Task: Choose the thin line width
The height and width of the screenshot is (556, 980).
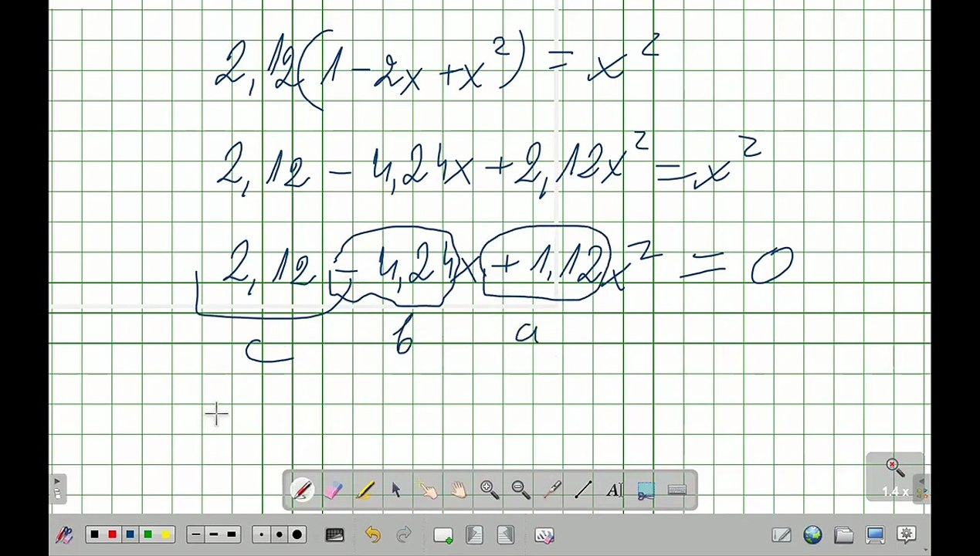Action: pos(196,534)
